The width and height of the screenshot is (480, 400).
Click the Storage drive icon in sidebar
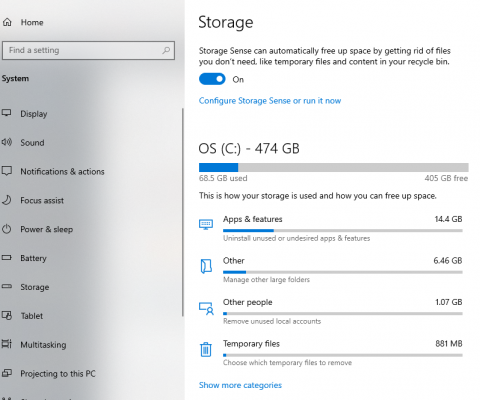7,286
